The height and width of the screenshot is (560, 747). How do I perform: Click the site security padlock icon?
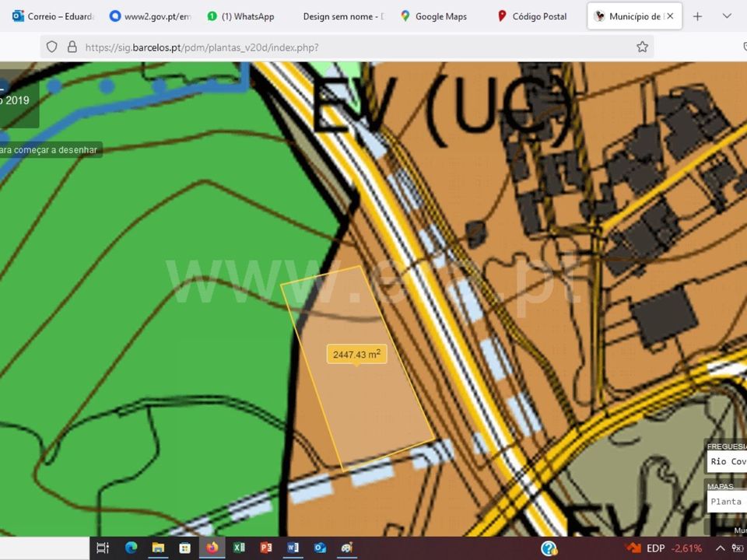pyautogui.click(x=72, y=47)
